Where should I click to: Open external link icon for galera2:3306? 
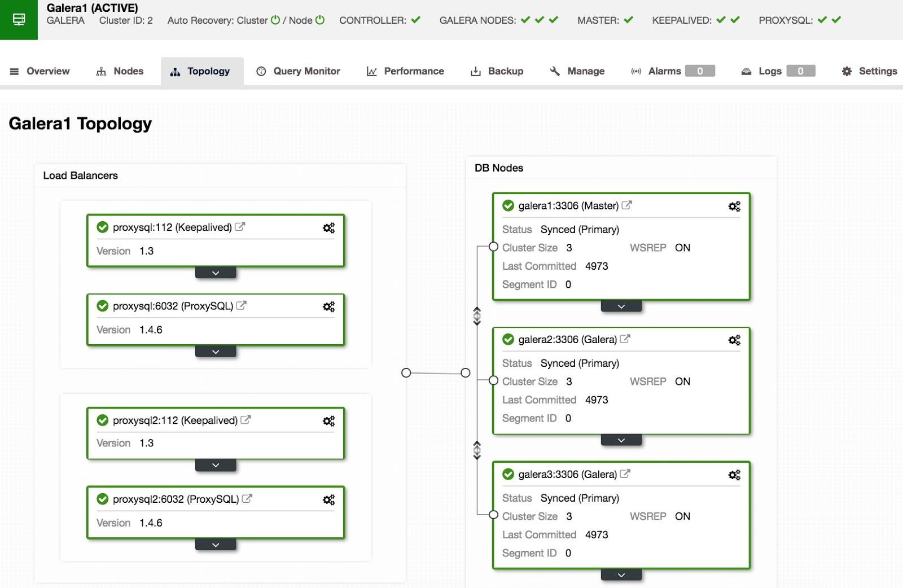625,339
